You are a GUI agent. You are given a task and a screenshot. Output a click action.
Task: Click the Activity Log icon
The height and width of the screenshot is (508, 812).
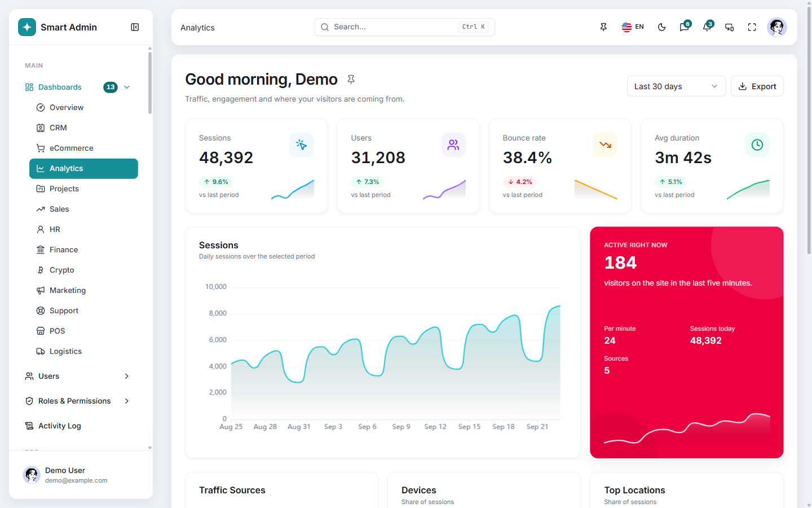click(29, 426)
